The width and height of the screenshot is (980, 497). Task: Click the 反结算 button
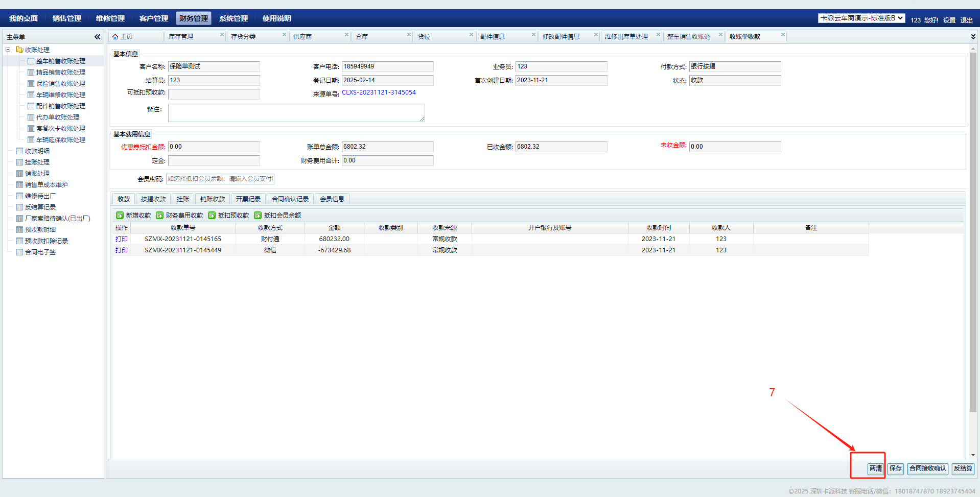tap(963, 468)
